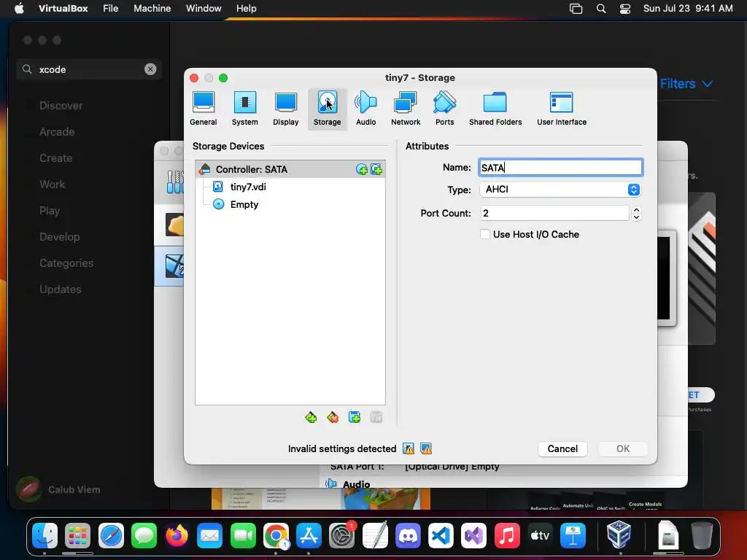Open Create in the App Store sidebar
The height and width of the screenshot is (560, 747).
55,158
